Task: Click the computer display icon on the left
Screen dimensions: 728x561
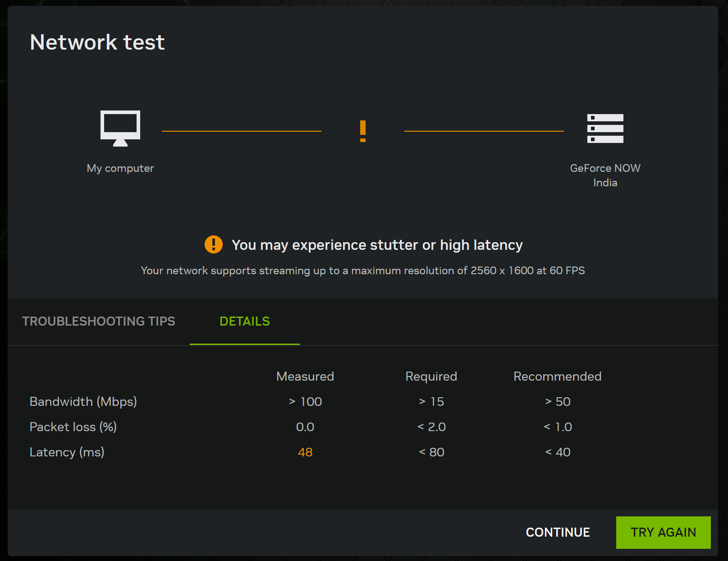Action: click(120, 129)
